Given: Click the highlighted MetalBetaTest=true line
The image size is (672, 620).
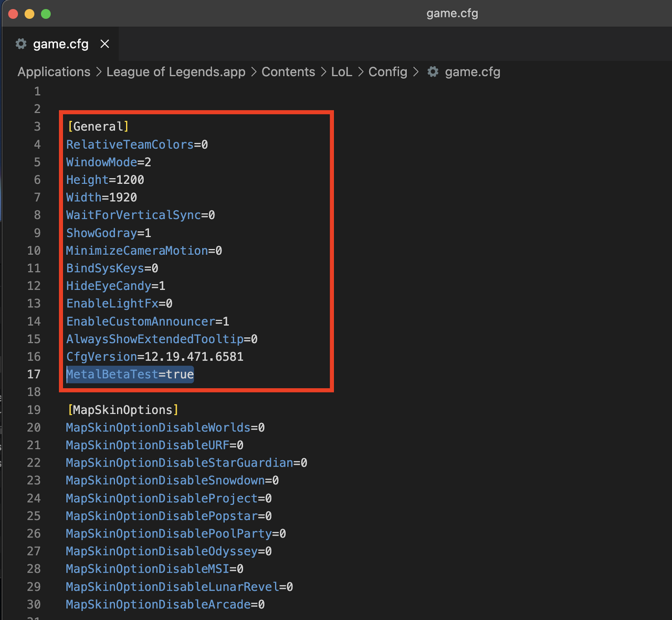Looking at the screenshot, I should (130, 374).
